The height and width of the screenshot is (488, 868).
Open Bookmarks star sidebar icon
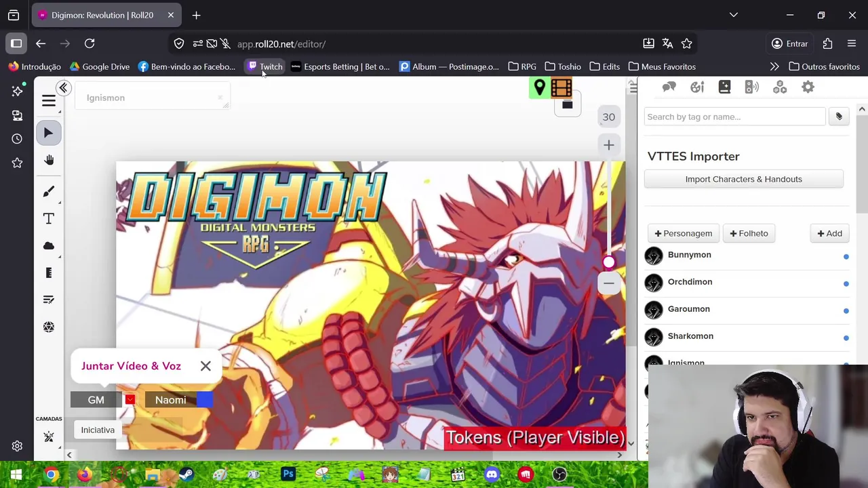(x=17, y=163)
